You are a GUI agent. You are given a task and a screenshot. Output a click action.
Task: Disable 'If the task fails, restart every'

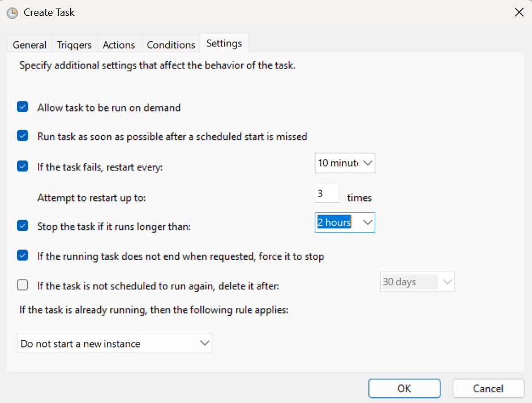pyautogui.click(x=22, y=166)
